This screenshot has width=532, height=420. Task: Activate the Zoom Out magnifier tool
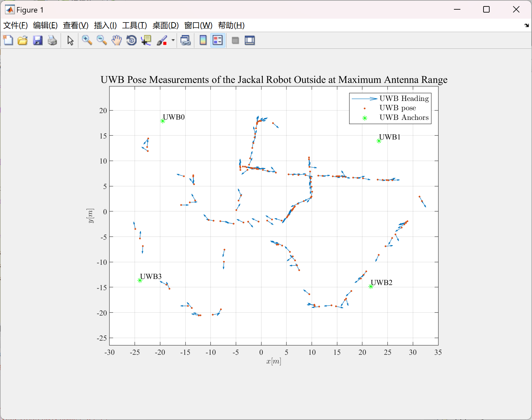102,40
